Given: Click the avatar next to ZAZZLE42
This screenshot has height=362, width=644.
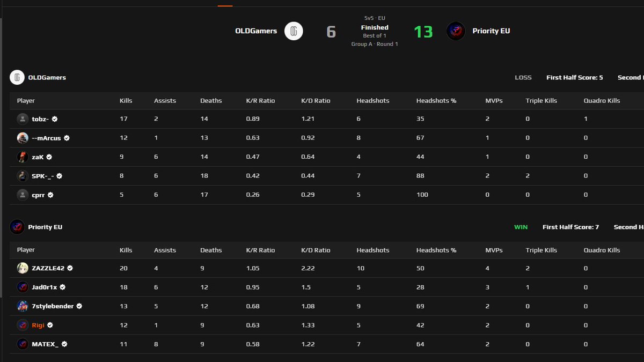Looking at the screenshot, I should pos(22,268).
